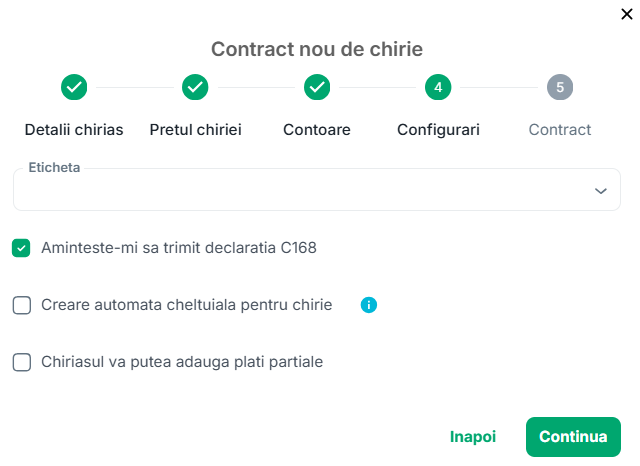Click the checkmark circle above Detalii chirias

click(74, 87)
